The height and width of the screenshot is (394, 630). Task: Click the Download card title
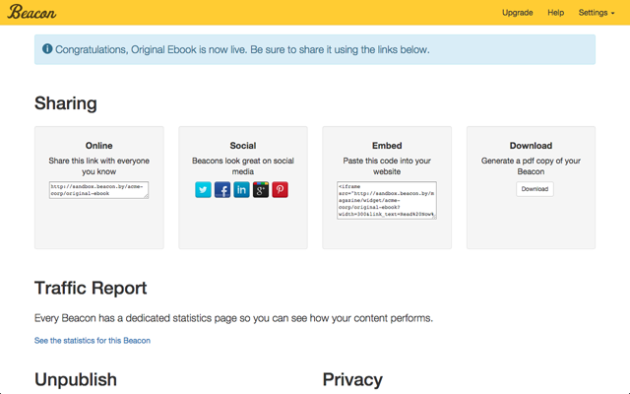(531, 146)
